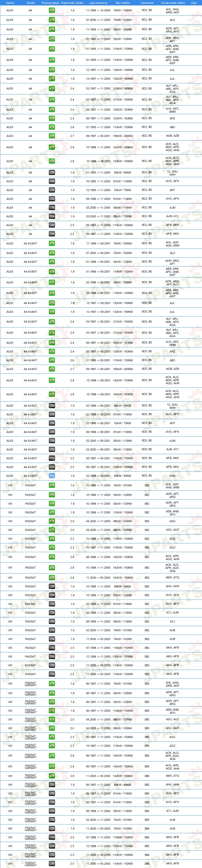The width and height of the screenshot is (202, 868).
Task: Click diesel ON icon in PASSAT VARIANT 12.1998 2.5 row
Action: click(52, 846)
